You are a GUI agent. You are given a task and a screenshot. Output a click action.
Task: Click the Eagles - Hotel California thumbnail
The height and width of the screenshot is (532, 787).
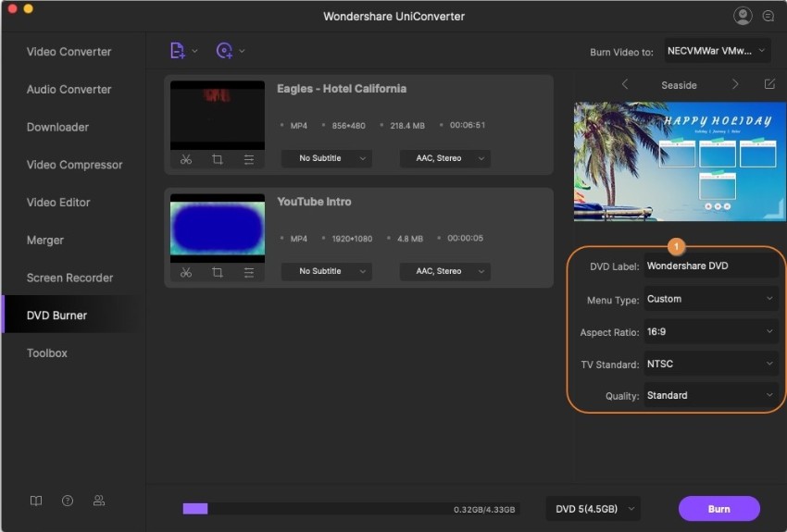[218, 115]
